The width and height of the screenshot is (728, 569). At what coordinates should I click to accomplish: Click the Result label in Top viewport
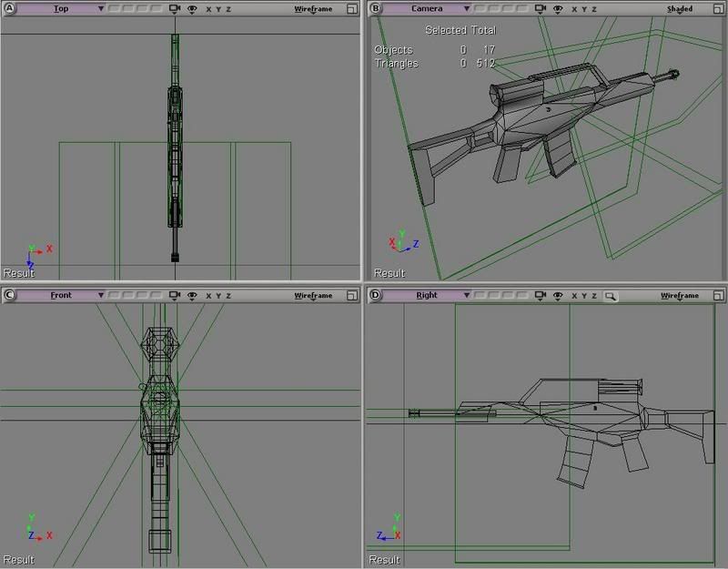coord(18,272)
